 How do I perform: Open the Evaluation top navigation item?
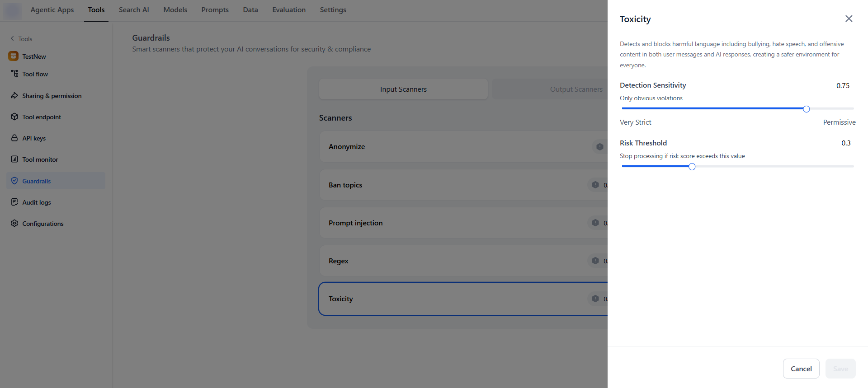click(288, 10)
